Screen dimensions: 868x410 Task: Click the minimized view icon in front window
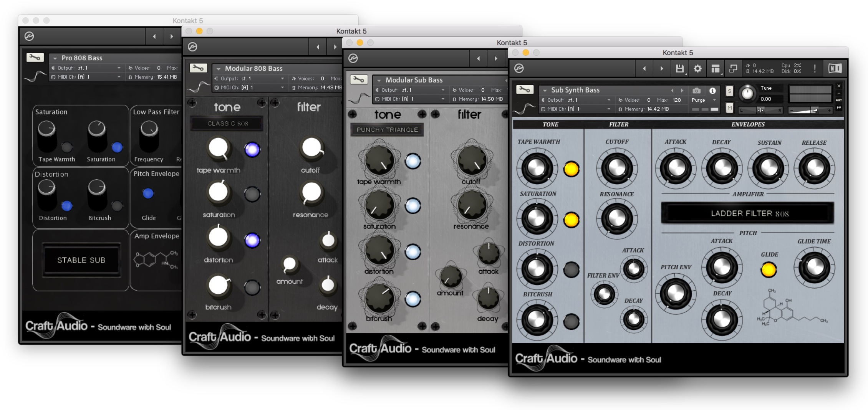pos(733,69)
